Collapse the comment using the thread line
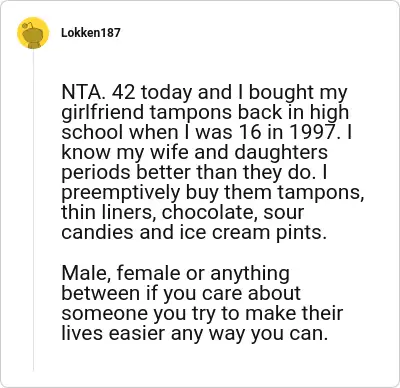Screen dimensions: 400x388 pos(33,211)
